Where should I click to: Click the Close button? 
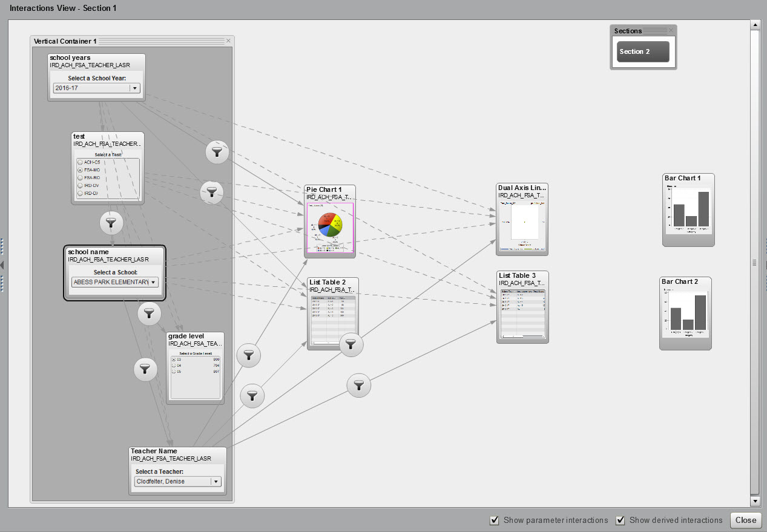[x=745, y=520]
